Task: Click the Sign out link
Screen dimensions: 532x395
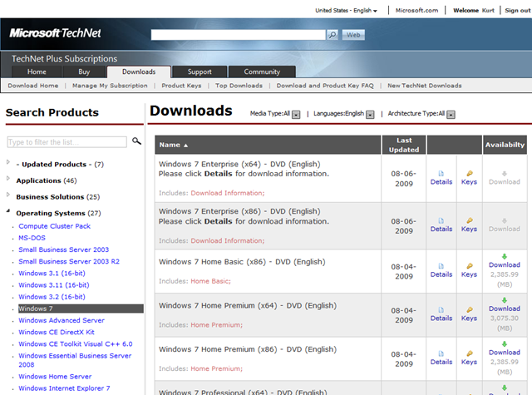Action: (517, 10)
